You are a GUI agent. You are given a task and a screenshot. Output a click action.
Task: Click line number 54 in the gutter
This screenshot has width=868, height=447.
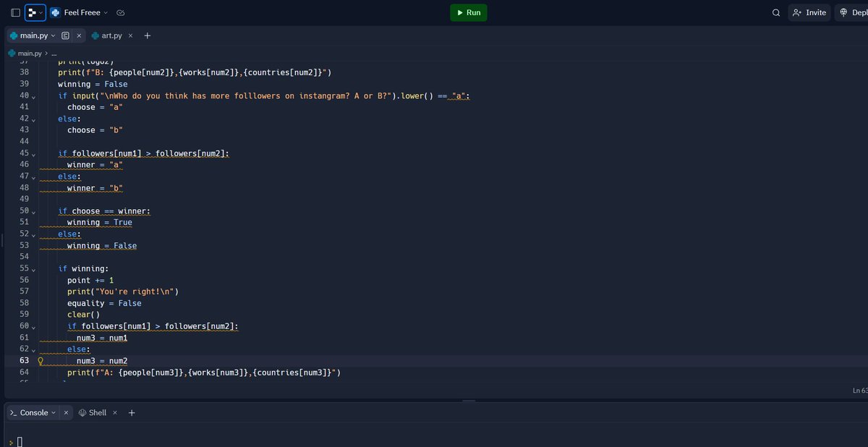tap(24, 257)
